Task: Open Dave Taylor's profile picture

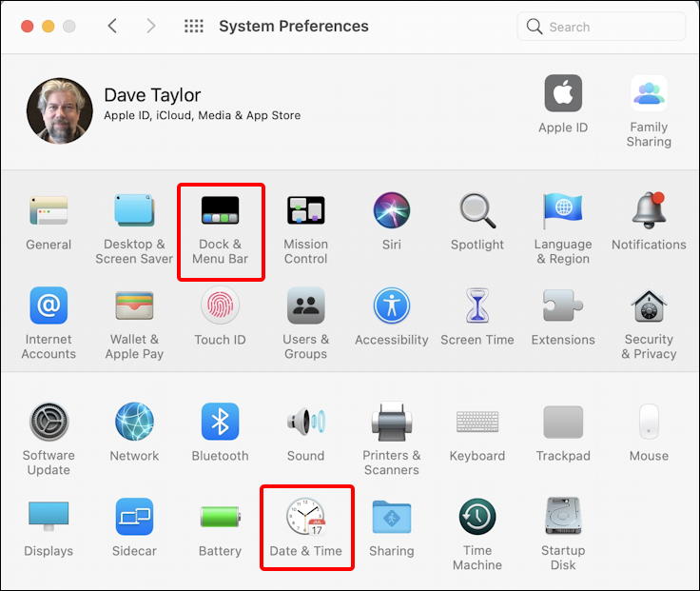Action: click(60, 110)
